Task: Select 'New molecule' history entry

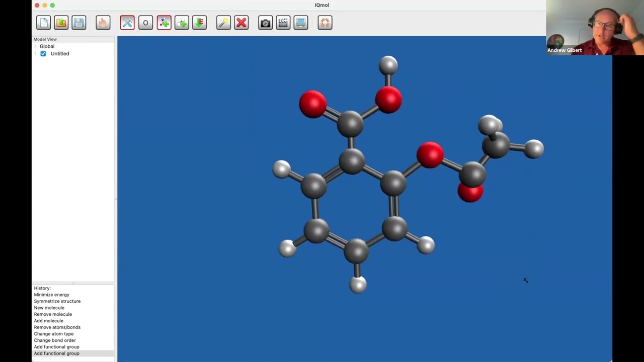Action: [49, 308]
